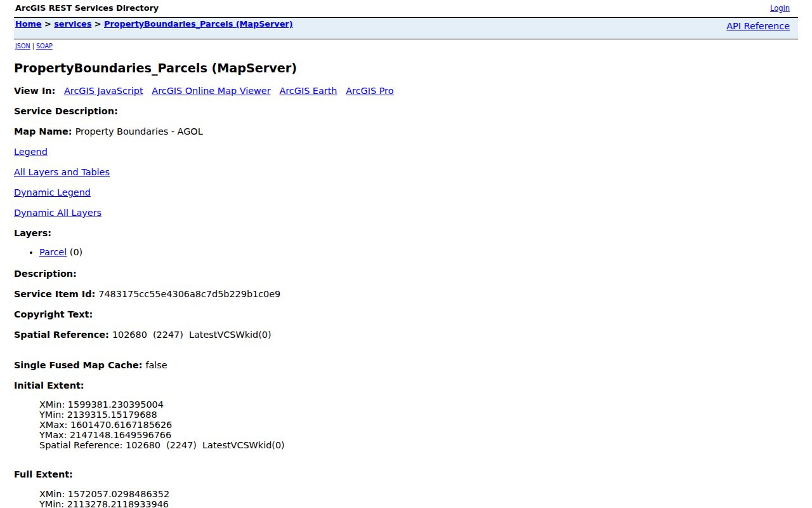This screenshot has width=812, height=508.
Task: Click the Copyright Text label
Action: tap(53, 314)
